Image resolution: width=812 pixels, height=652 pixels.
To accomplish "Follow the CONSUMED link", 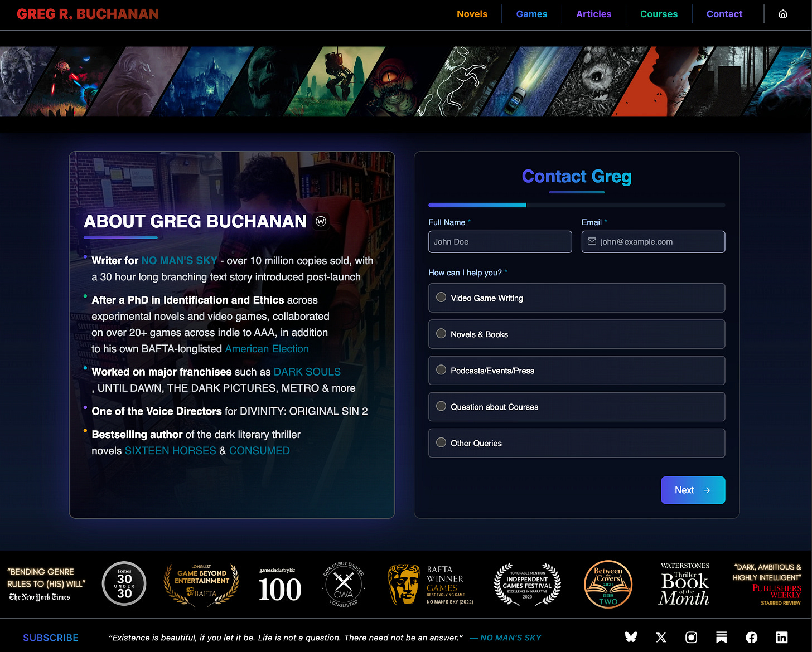I will pyautogui.click(x=259, y=451).
